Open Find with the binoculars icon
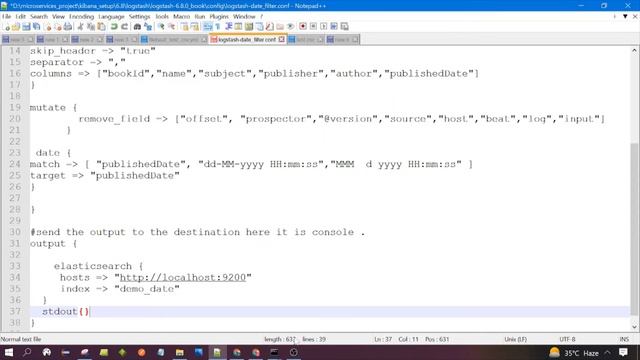This screenshot has width=640, height=360. pyautogui.click(x=138, y=27)
